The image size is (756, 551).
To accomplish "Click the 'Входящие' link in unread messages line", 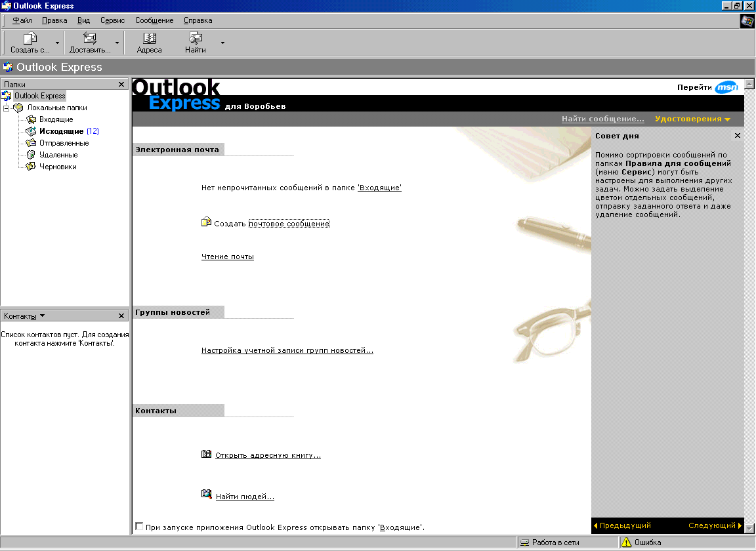I will (x=379, y=188).
